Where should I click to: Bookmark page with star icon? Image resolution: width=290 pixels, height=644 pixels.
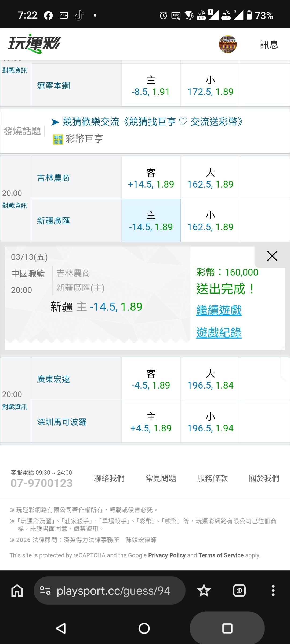coord(204,591)
